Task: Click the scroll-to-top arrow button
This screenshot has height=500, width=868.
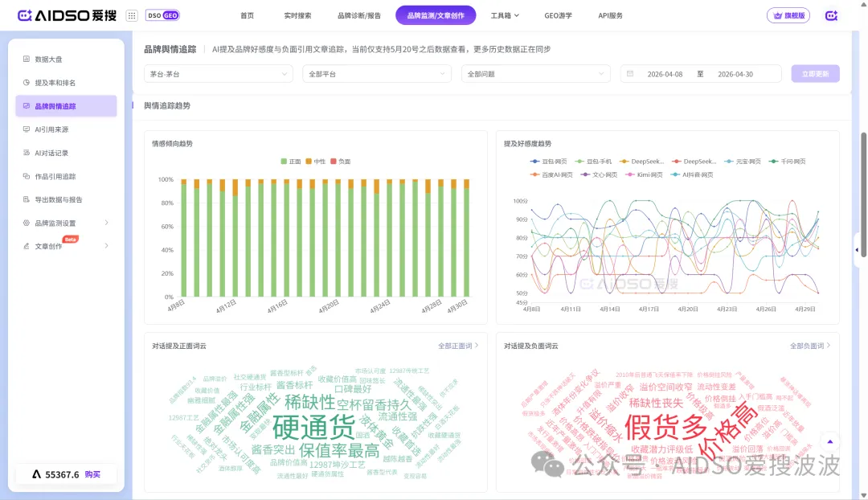Action: coord(829,442)
